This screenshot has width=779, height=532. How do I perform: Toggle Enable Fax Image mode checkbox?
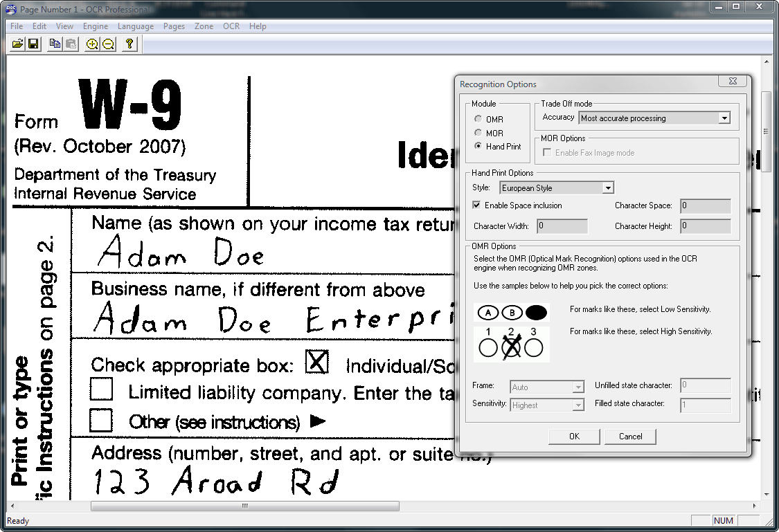[x=547, y=152]
